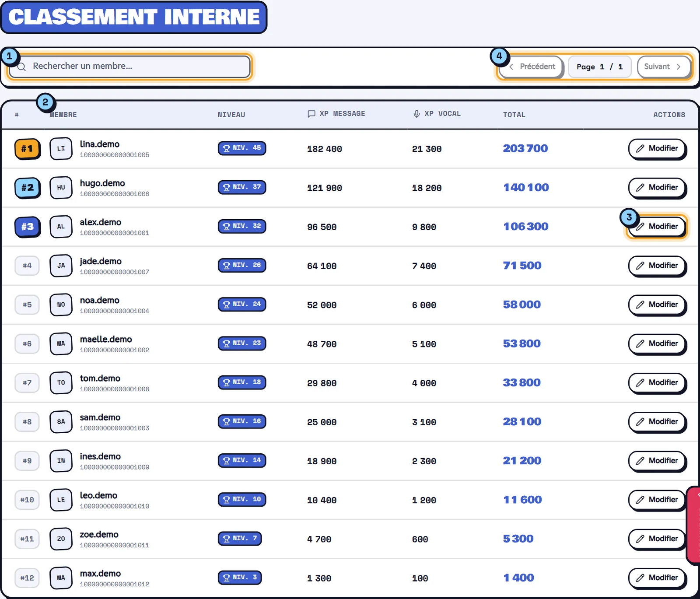Click pencil icon for tom.demo
Viewport: 700px width, 599px height.
point(640,382)
